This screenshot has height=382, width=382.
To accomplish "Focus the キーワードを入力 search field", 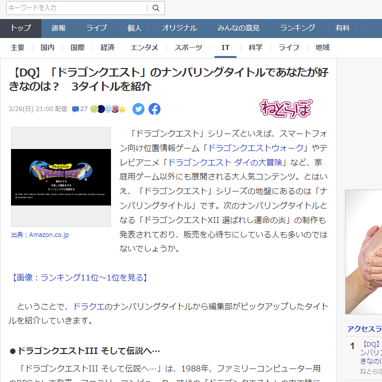I will 77,8.
